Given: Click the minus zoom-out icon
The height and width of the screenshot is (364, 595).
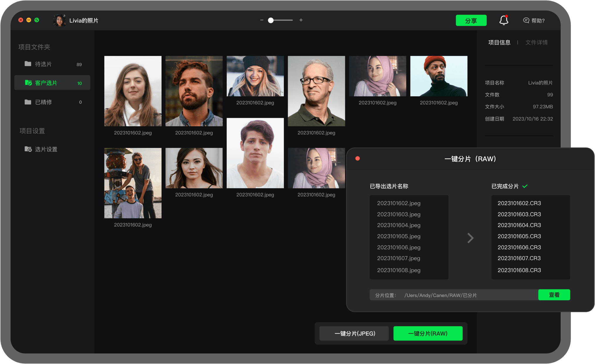Looking at the screenshot, I should [261, 20].
